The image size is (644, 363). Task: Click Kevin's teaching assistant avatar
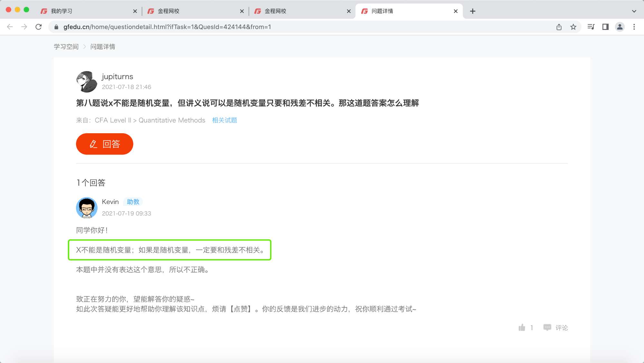(x=87, y=208)
